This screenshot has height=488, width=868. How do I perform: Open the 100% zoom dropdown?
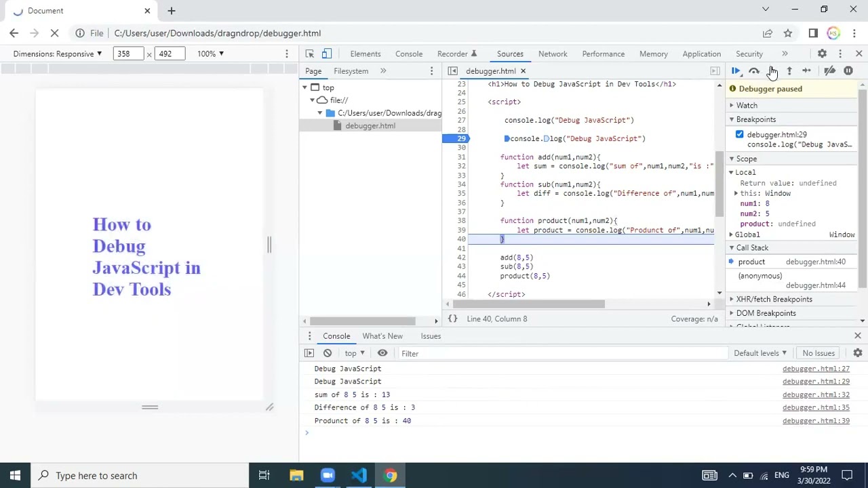tap(210, 54)
